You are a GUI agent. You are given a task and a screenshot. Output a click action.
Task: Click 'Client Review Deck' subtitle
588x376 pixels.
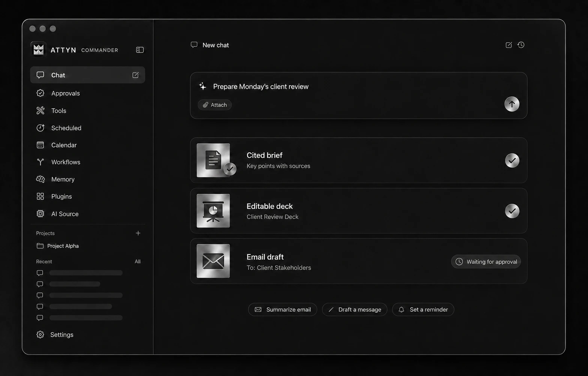[x=273, y=217]
